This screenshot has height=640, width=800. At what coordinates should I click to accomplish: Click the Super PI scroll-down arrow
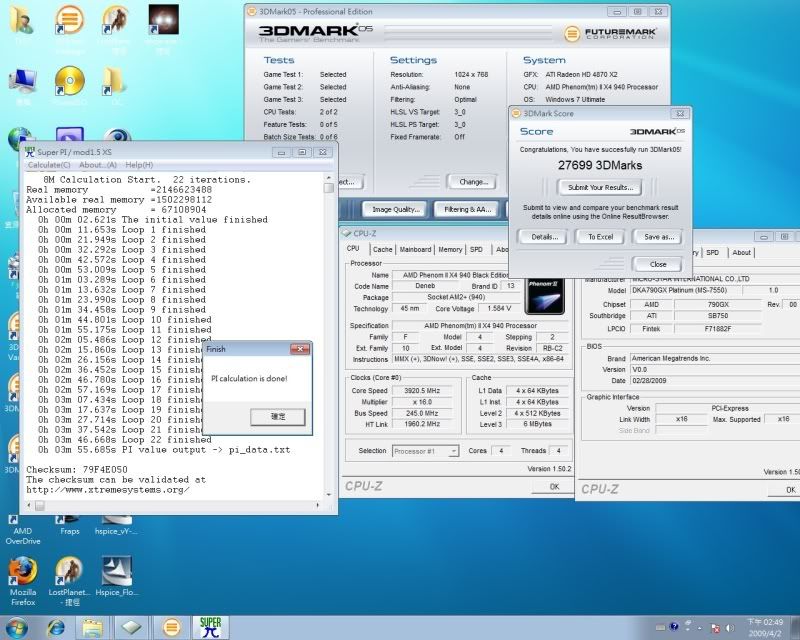tap(329, 494)
